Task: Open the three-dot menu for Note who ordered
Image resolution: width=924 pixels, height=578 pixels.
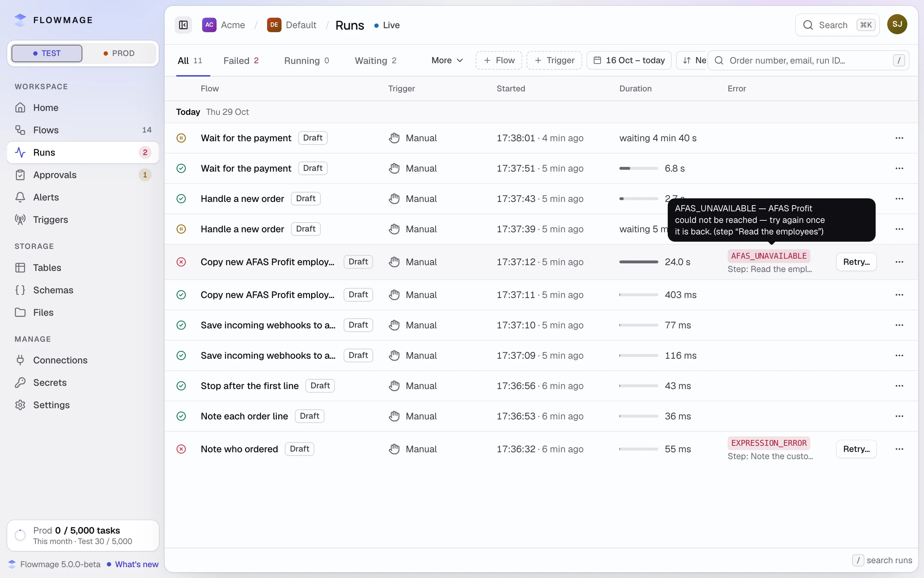Action: click(x=899, y=449)
